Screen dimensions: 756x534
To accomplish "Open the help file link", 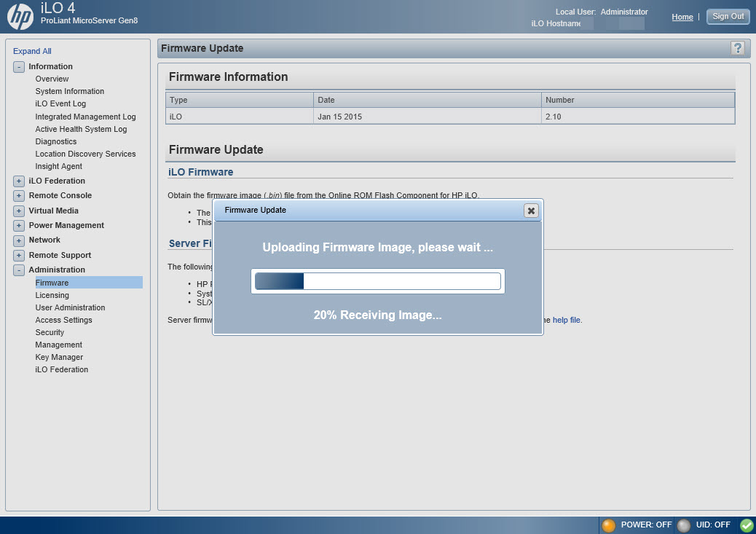I will point(567,320).
